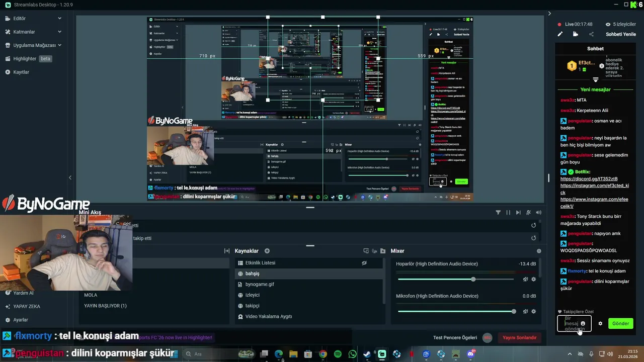644x362 pixels.
Task: Skip the alert with the skip-forward icon
Action: coord(518,213)
